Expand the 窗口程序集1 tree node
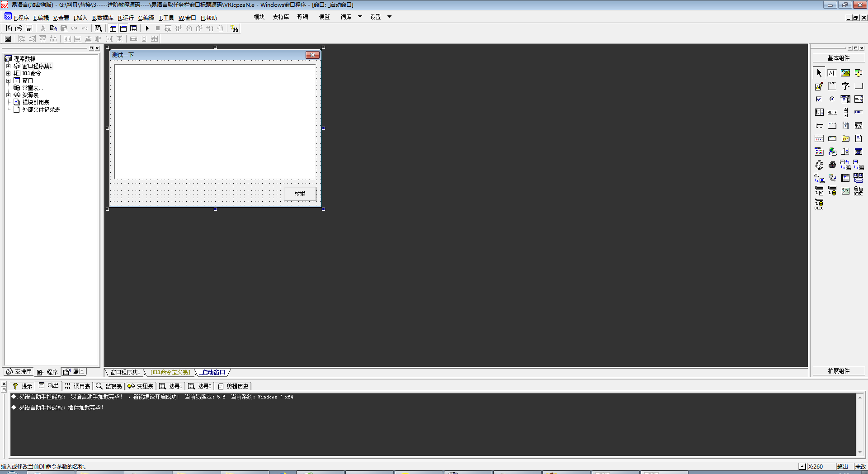This screenshot has width=868, height=474. [x=8, y=66]
